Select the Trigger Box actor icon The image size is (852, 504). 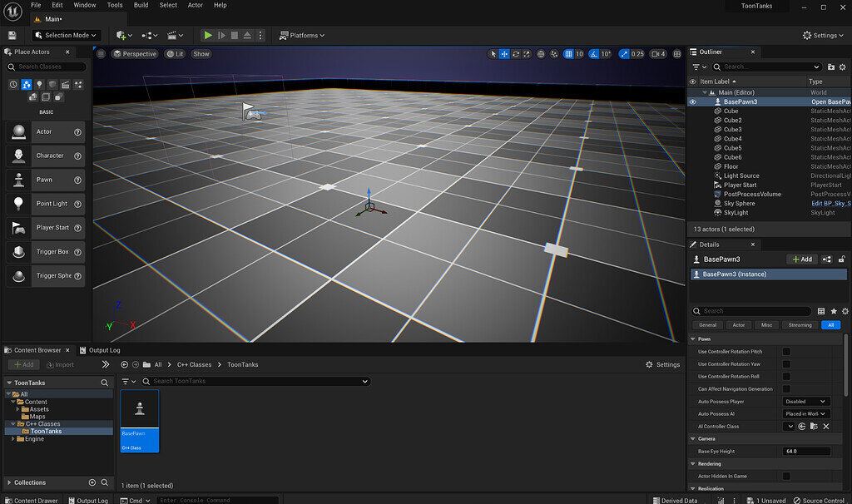tap(18, 252)
